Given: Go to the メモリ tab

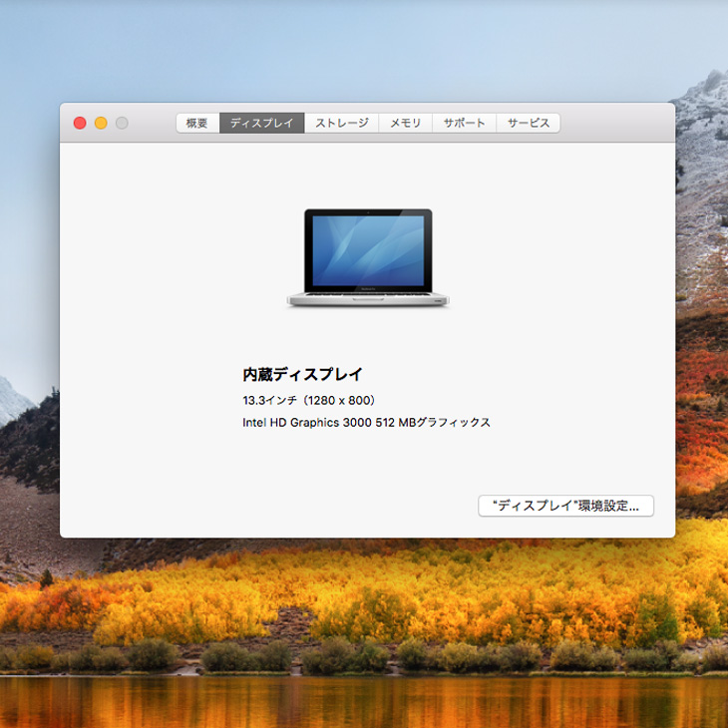Looking at the screenshot, I should point(405,123).
